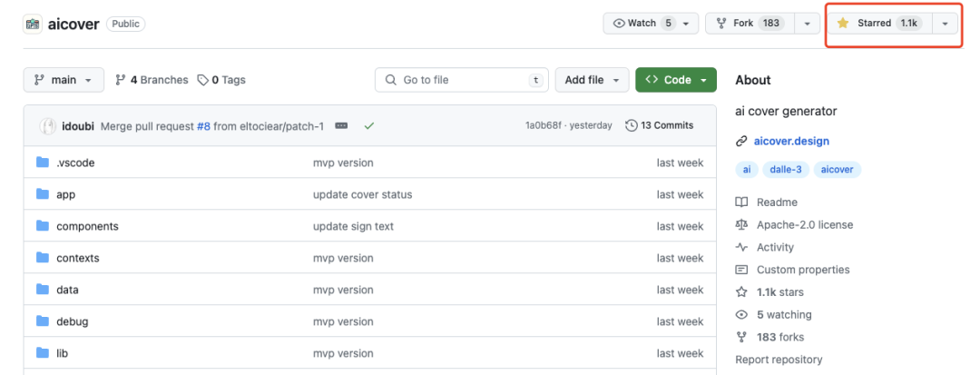980x375 pixels.
Task: Open the main branch selector dropdown
Action: tap(64, 80)
